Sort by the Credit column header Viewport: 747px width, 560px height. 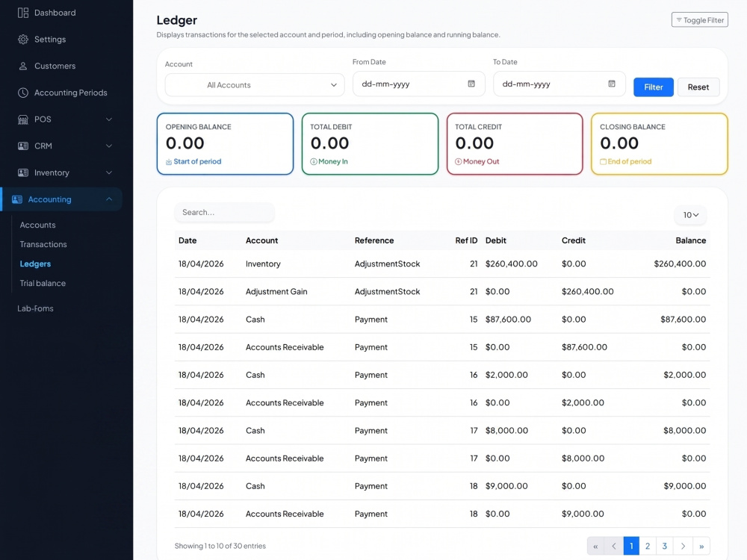573,241
